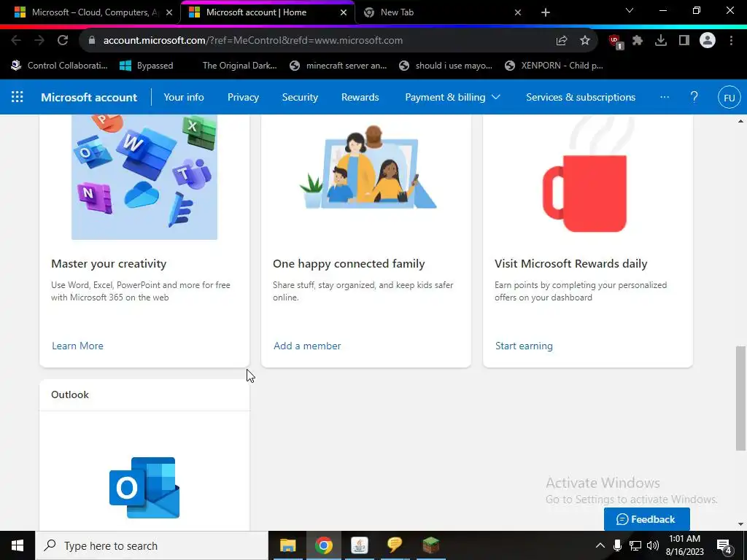Click the page vertical scrollbar thumb
This screenshot has width=747, height=560.
740,398
